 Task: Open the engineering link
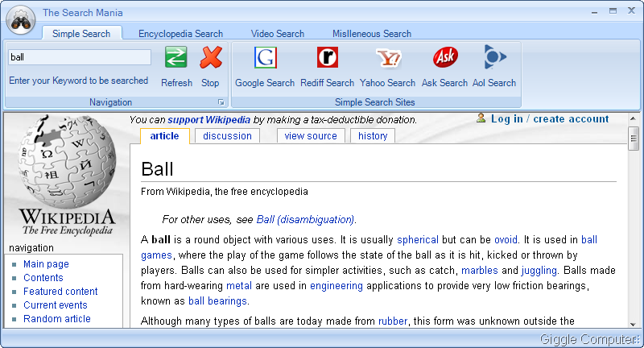pyautogui.click(x=336, y=285)
